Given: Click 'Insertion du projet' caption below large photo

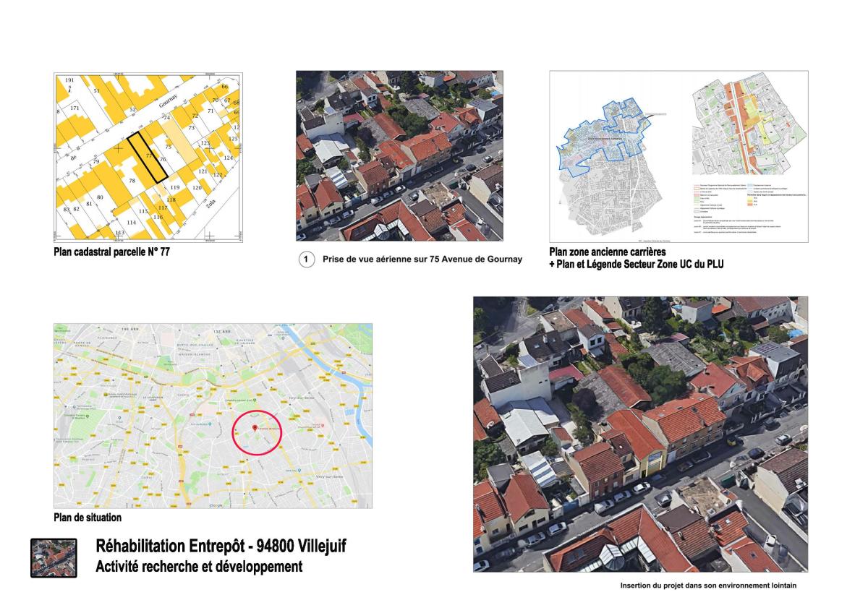Looking at the screenshot, I should [x=707, y=586].
